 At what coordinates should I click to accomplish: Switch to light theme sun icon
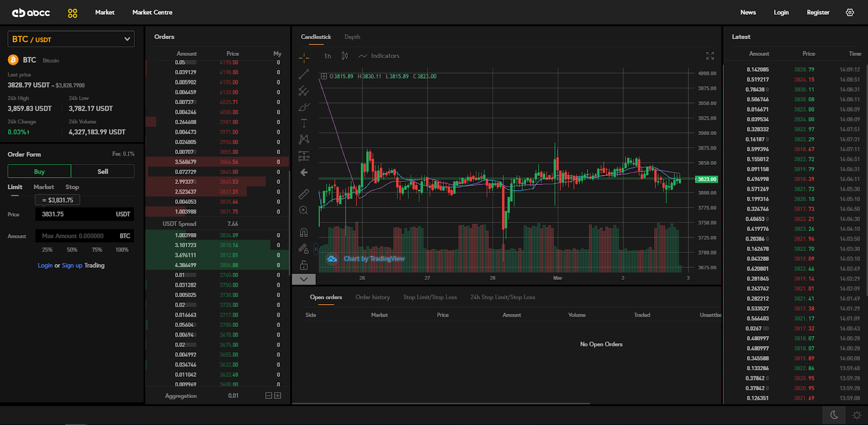[857, 415]
